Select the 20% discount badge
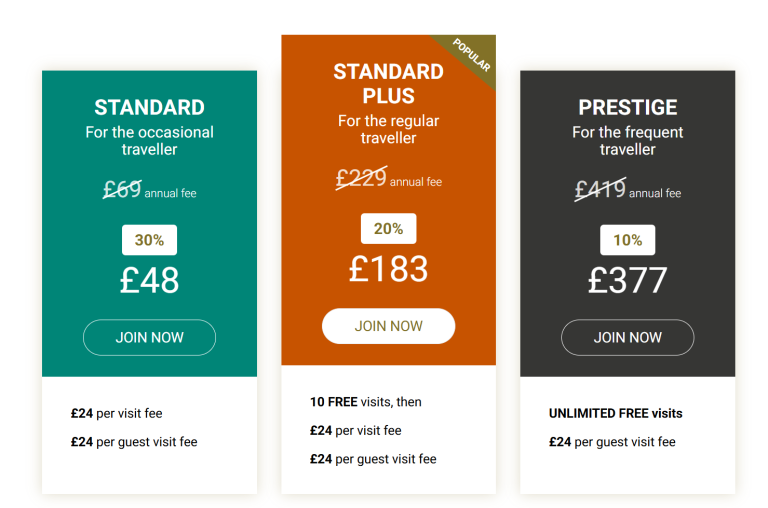The height and width of the screenshot is (508, 768). tap(388, 229)
